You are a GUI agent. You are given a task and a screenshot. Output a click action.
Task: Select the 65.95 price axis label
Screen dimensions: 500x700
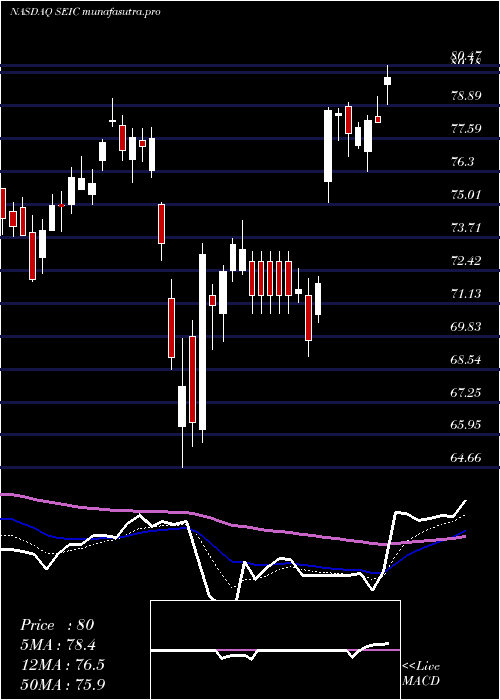point(467,425)
